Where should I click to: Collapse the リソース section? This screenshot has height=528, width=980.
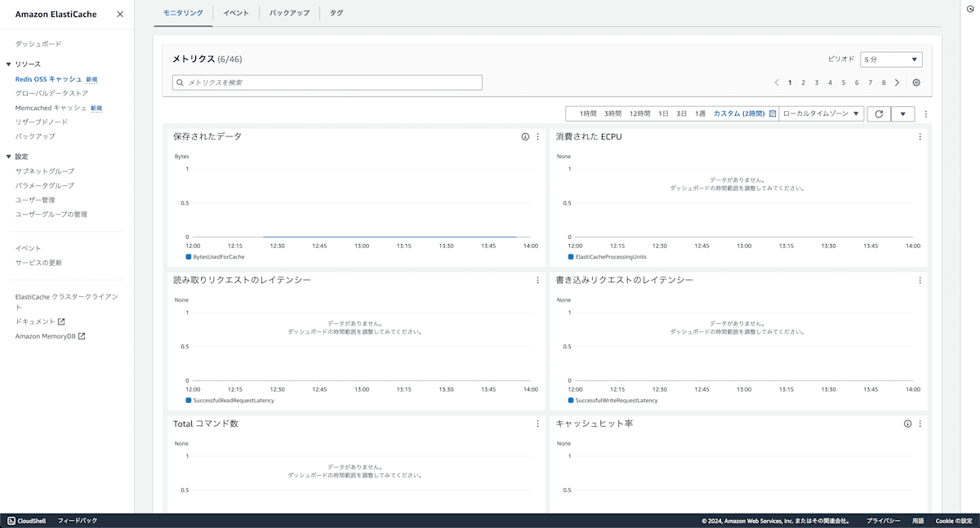tap(9, 64)
